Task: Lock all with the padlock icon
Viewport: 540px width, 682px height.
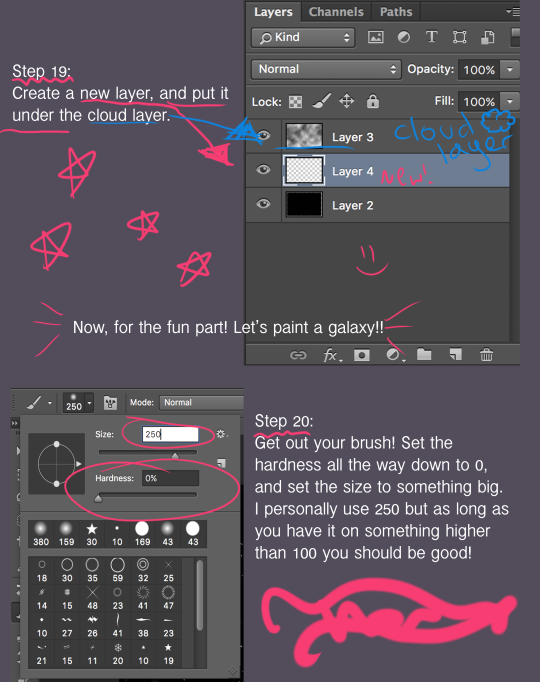Action: tap(373, 101)
